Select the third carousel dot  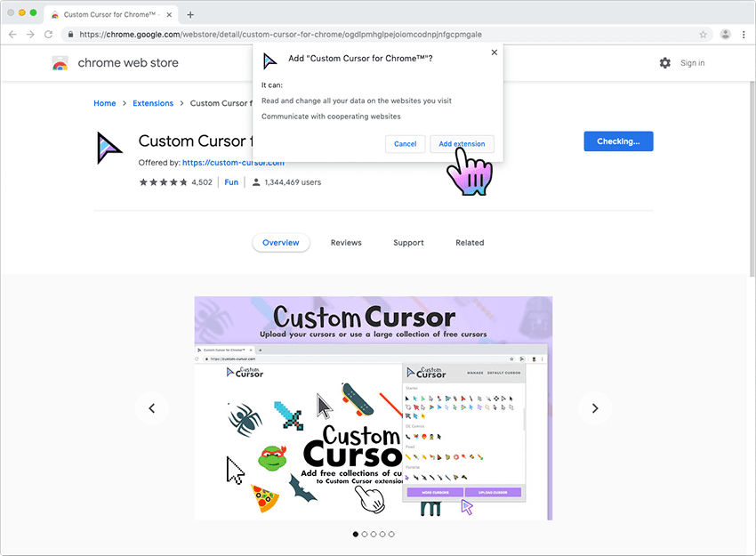[x=374, y=534]
